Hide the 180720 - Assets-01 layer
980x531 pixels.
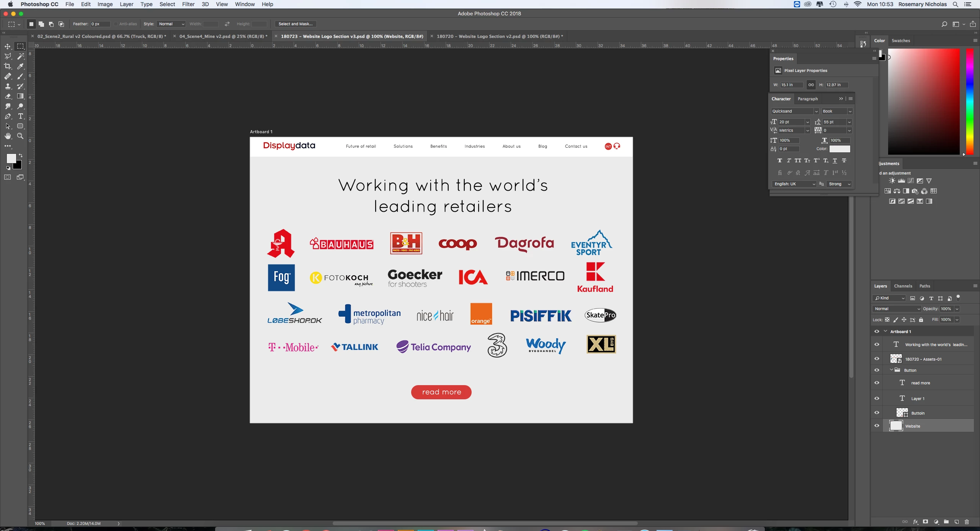[x=877, y=359]
